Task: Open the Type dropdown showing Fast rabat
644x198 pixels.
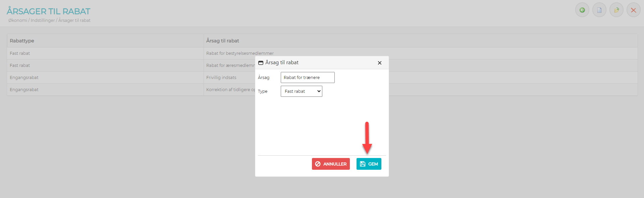Action: [301, 91]
